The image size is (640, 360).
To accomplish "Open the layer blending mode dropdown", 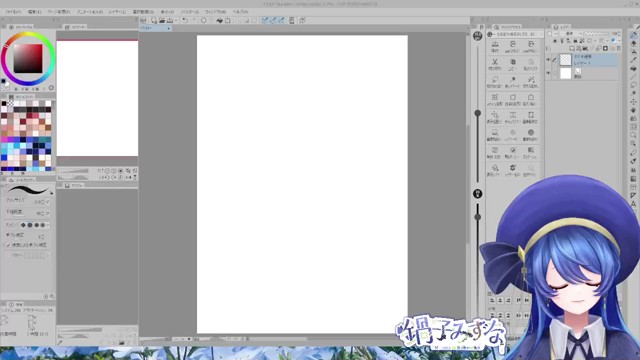I will (x=571, y=33).
